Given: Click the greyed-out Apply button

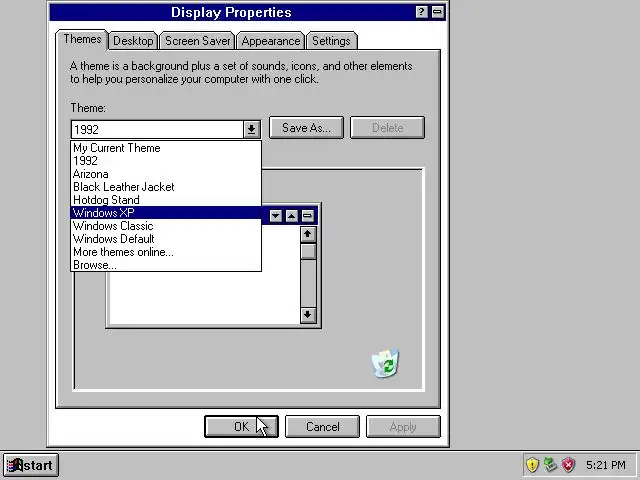Looking at the screenshot, I should pyautogui.click(x=403, y=427).
